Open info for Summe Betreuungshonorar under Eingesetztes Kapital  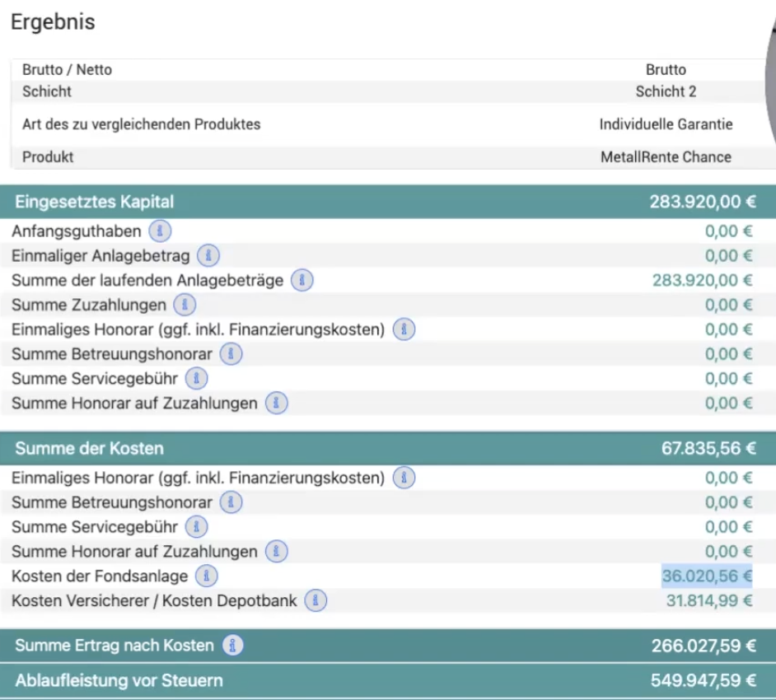(x=231, y=354)
